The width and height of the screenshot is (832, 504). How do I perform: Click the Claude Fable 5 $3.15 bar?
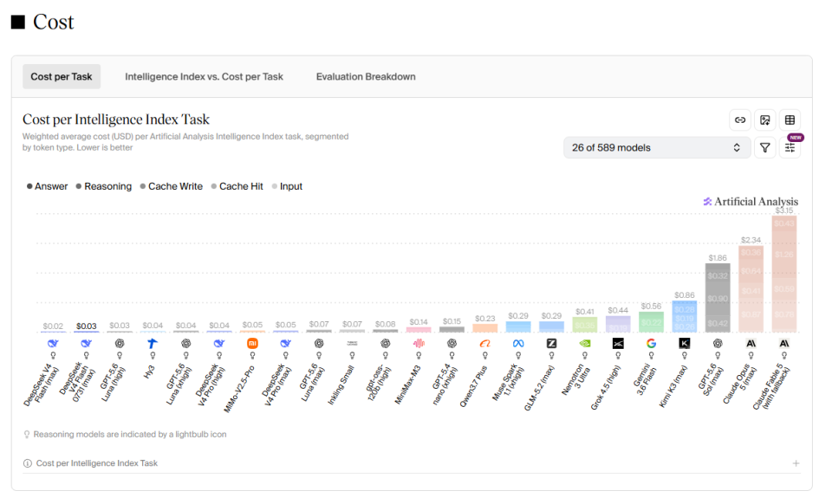[x=784, y=274]
